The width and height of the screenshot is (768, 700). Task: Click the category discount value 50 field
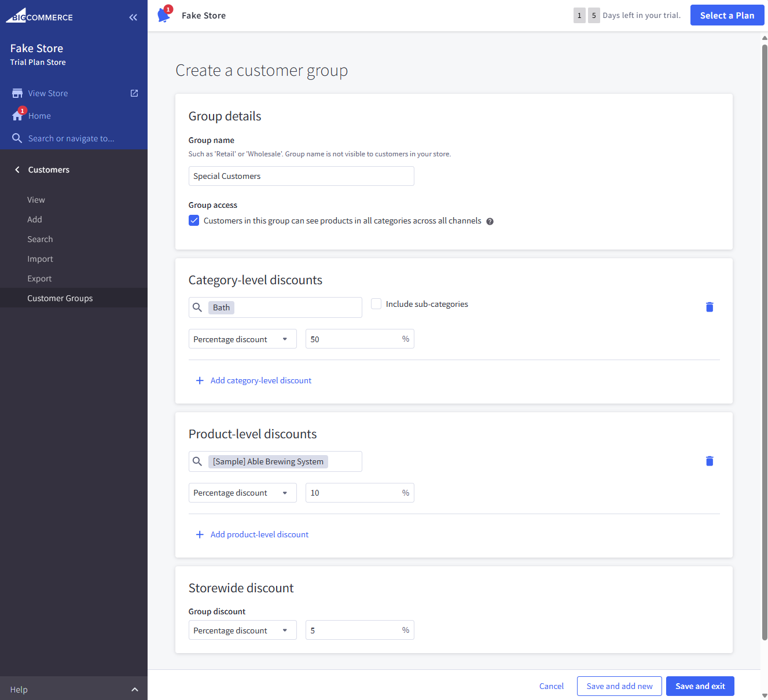pyautogui.click(x=359, y=339)
